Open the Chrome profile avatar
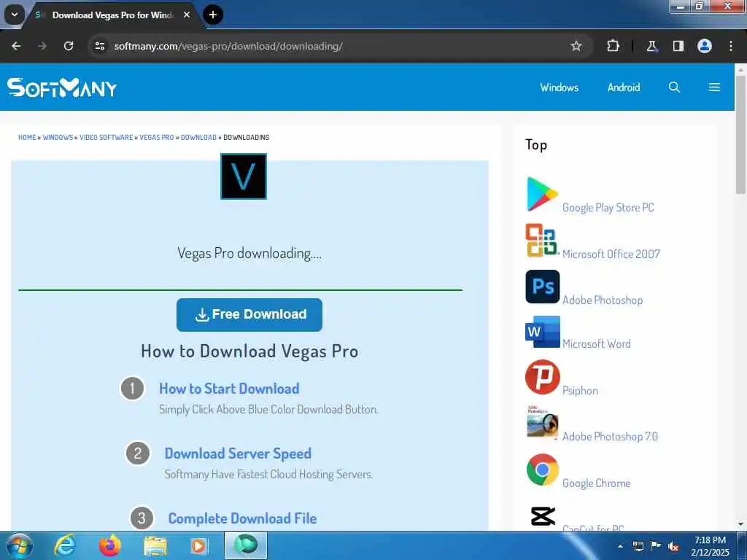The width and height of the screenshot is (747, 560). pos(705,46)
